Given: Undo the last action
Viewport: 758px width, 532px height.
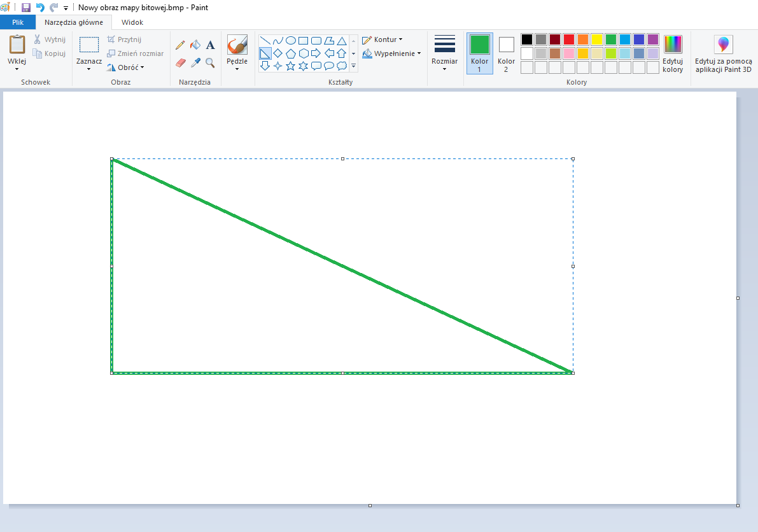Looking at the screenshot, I should point(40,8).
